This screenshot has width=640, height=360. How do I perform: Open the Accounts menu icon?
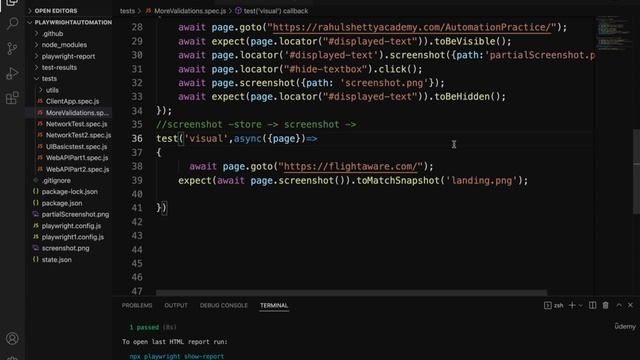[x=12, y=338]
